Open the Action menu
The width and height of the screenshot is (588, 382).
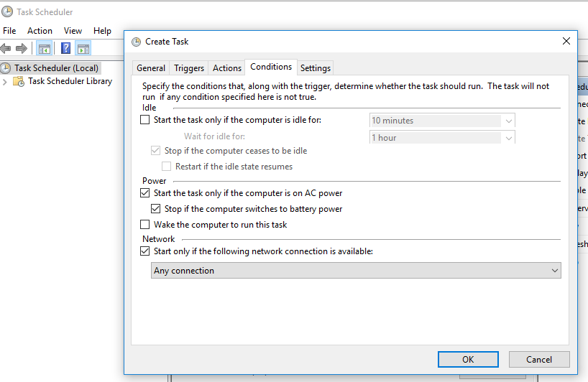[x=40, y=31]
